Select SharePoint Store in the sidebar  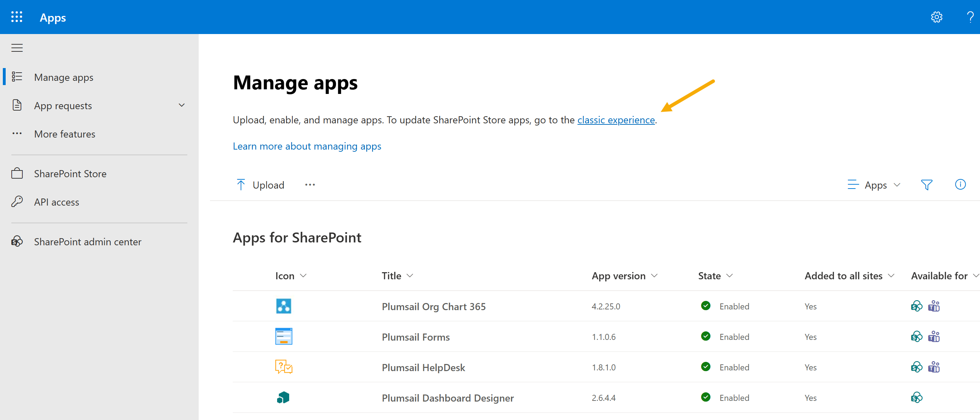click(70, 174)
